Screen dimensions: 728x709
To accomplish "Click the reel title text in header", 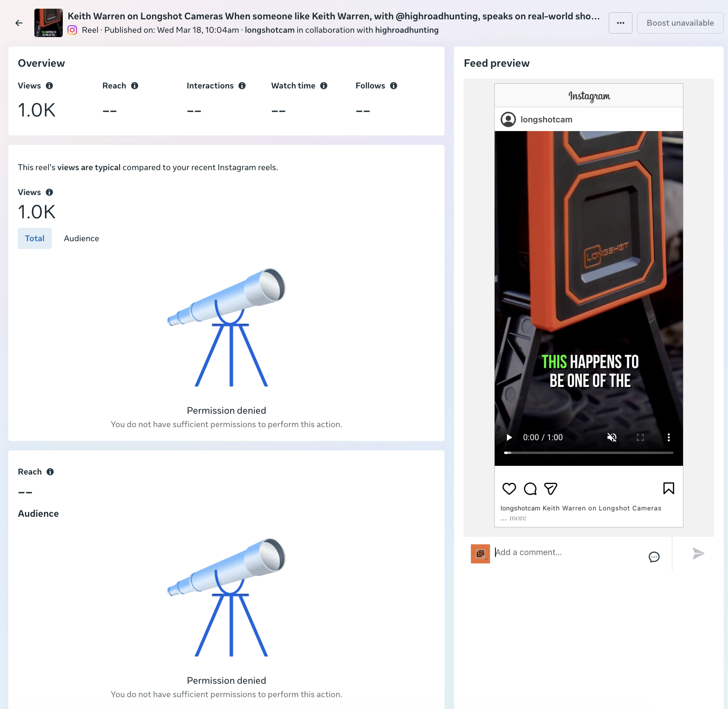I will [x=334, y=16].
